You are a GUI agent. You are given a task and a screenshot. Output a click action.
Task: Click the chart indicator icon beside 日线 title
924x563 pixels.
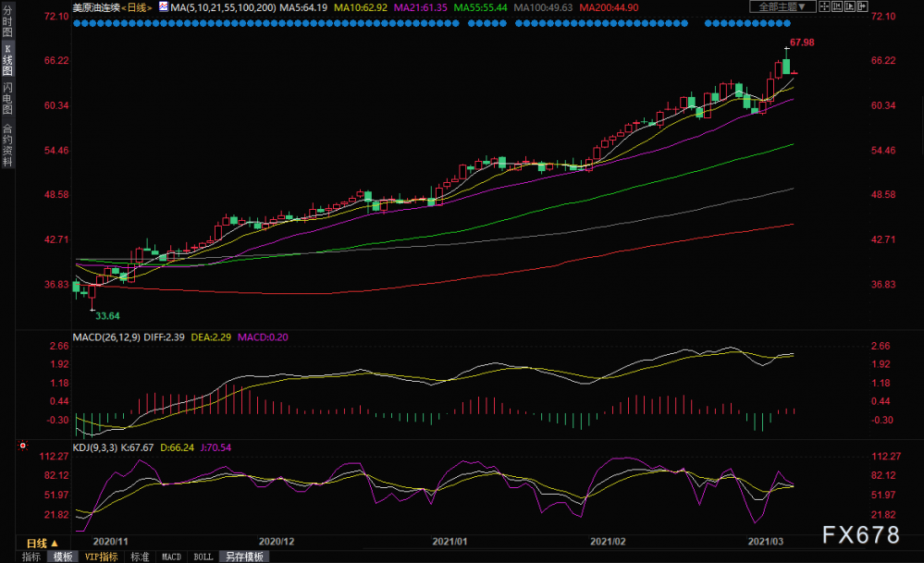163,7
